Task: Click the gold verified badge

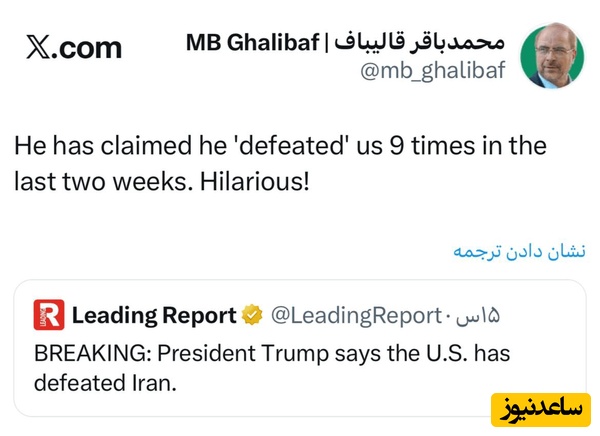Action: 253,316
